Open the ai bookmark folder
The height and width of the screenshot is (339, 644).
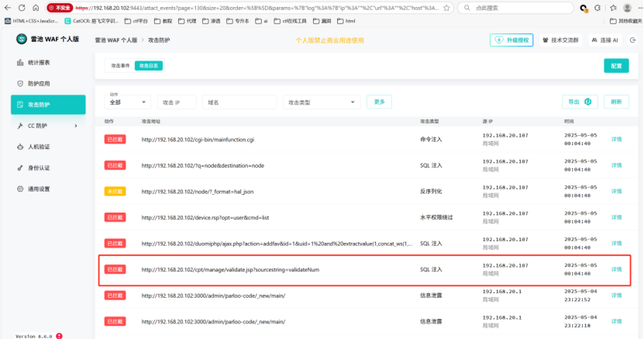point(261,21)
